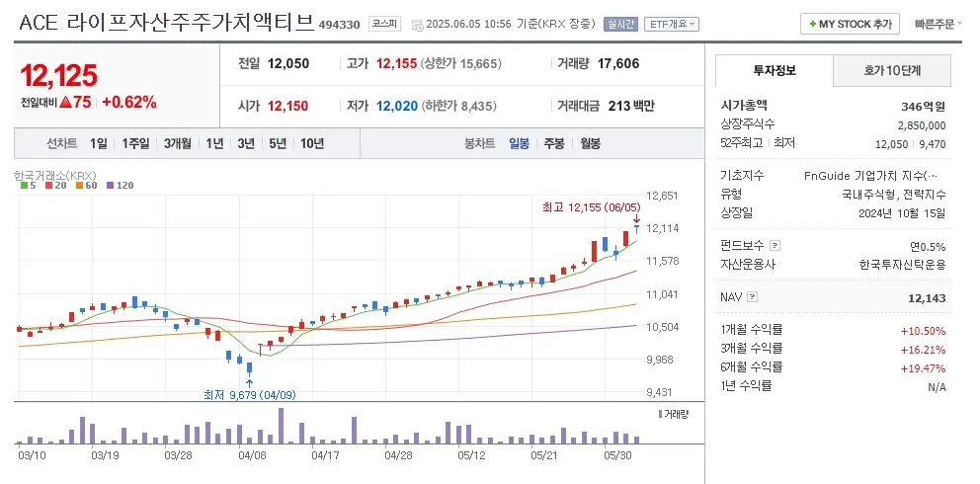This screenshot has height=484, width=980.
Task: Switch to the 월봉 monthly candle chart
Action: (x=590, y=143)
